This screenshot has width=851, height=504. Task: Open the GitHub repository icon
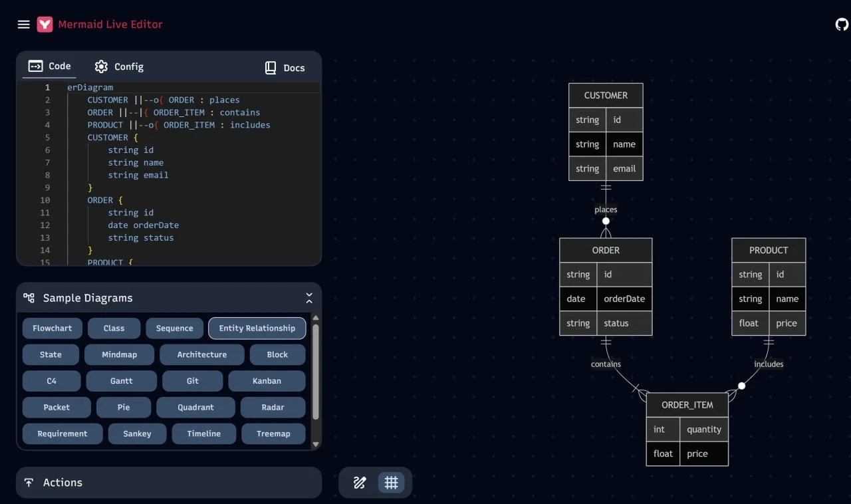pyautogui.click(x=842, y=25)
